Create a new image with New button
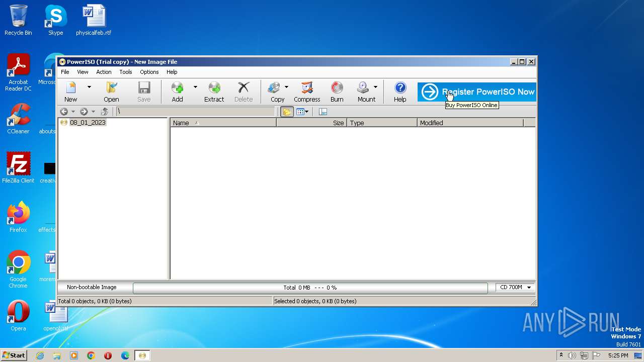This screenshot has height=362, width=644. pyautogui.click(x=71, y=92)
